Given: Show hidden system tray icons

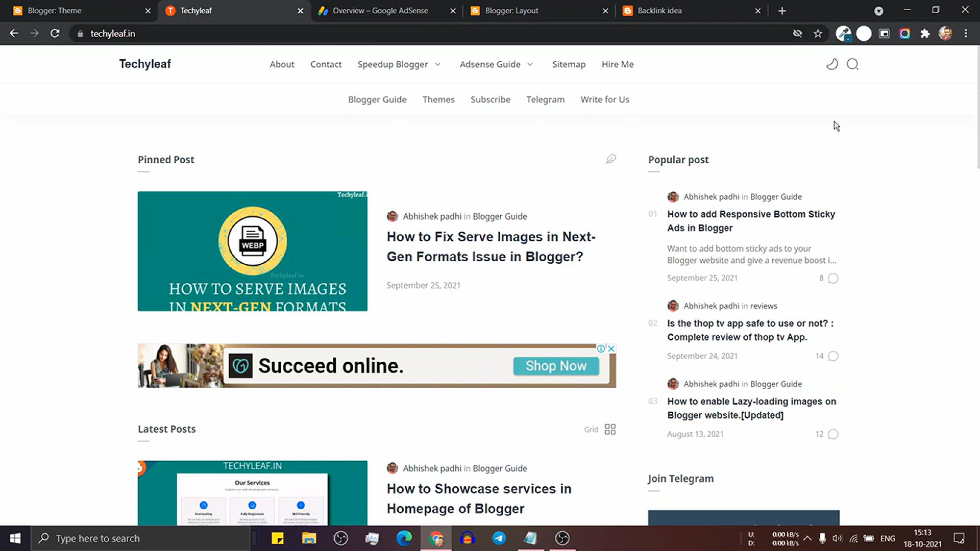Looking at the screenshot, I should pos(807,538).
